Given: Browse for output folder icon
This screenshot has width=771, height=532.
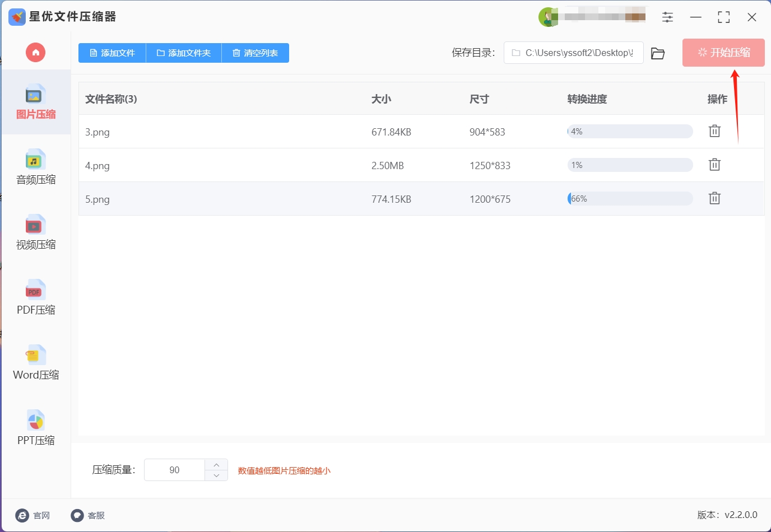Looking at the screenshot, I should pos(658,53).
